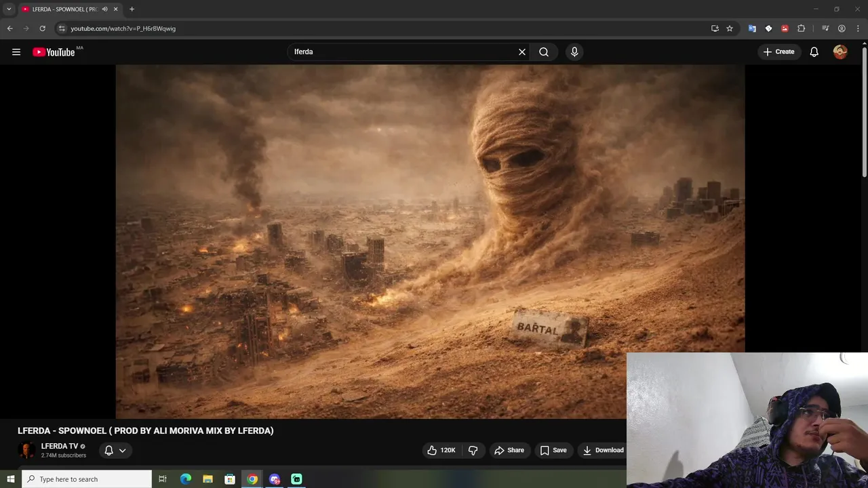The height and width of the screenshot is (488, 868).
Task: Click the video title LFERDA - SPOWNOEL
Action: [x=146, y=430]
